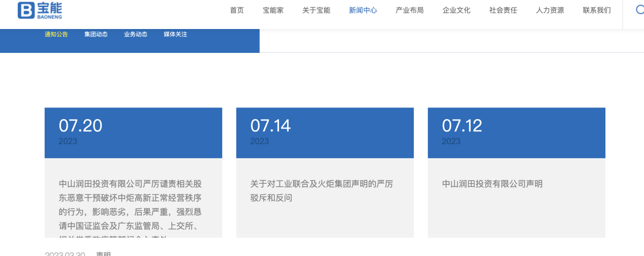Open 中山润田投资有限公司声明 article

(x=492, y=184)
